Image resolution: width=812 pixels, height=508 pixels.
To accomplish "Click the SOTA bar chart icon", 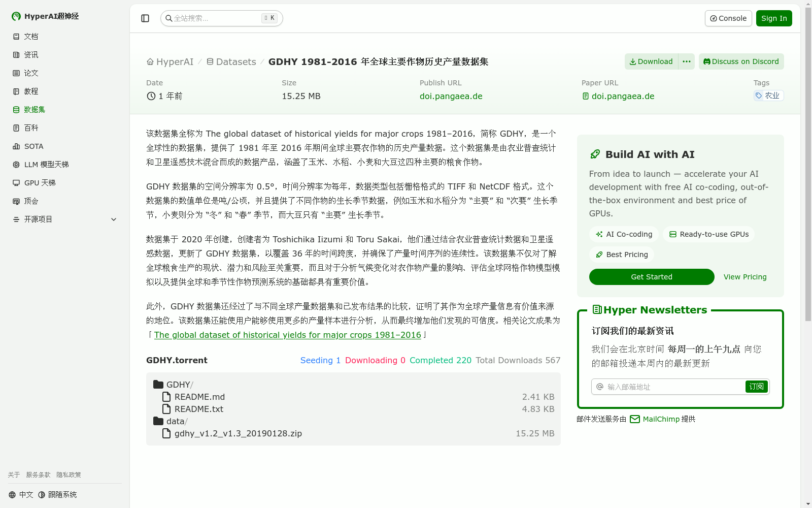I will (16, 146).
